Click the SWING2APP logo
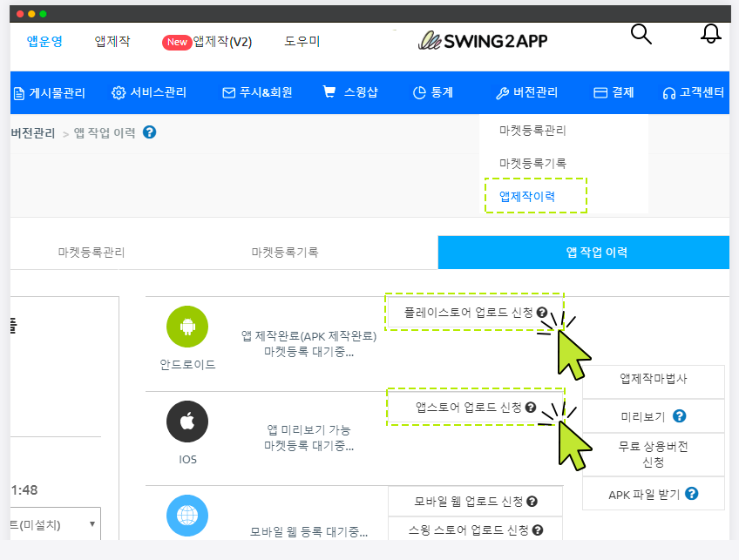Screen dimensions: 739x560 (x=482, y=41)
